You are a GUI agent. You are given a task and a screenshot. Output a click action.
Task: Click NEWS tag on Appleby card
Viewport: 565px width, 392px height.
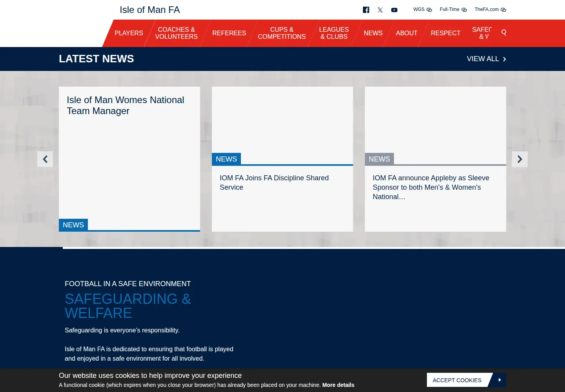[379, 159]
